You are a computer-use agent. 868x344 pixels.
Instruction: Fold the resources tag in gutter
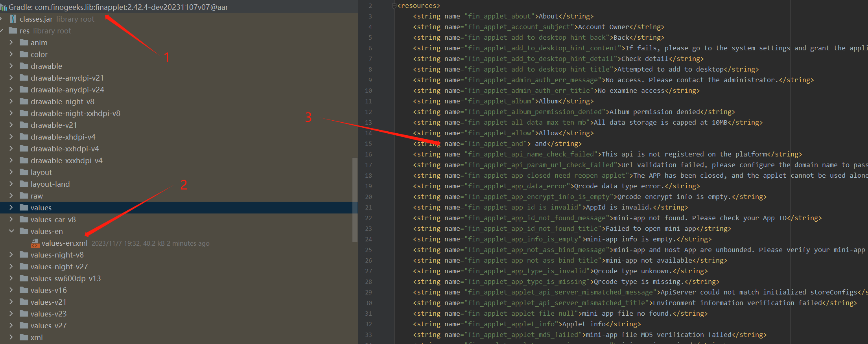(x=394, y=6)
